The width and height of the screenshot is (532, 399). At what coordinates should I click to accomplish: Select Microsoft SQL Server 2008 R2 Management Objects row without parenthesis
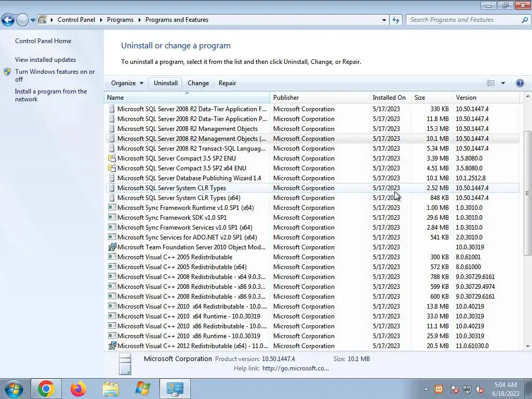point(312,129)
